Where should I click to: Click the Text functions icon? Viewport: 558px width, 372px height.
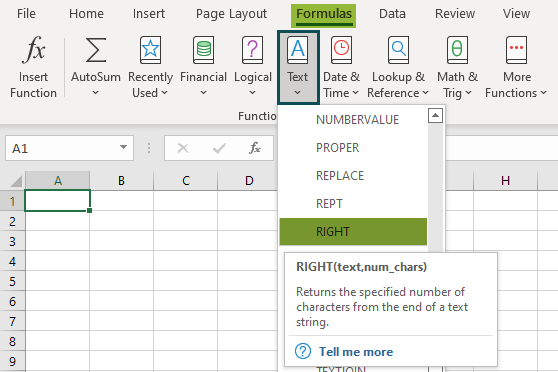[298, 50]
